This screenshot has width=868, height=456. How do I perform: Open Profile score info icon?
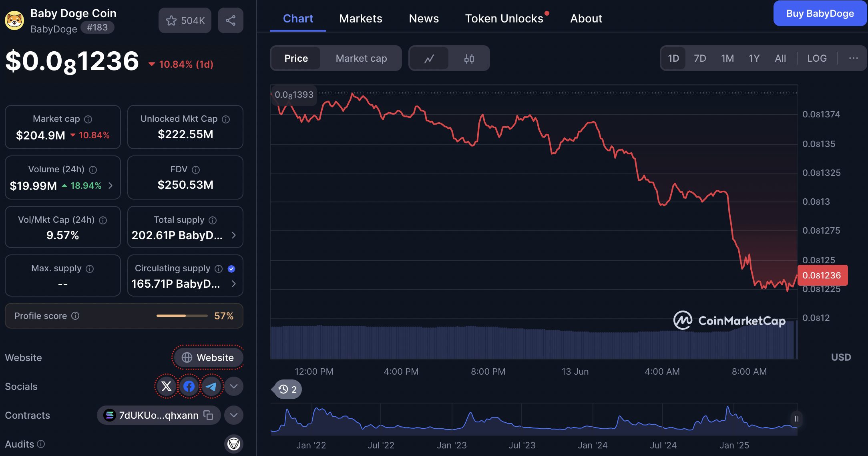click(x=75, y=316)
